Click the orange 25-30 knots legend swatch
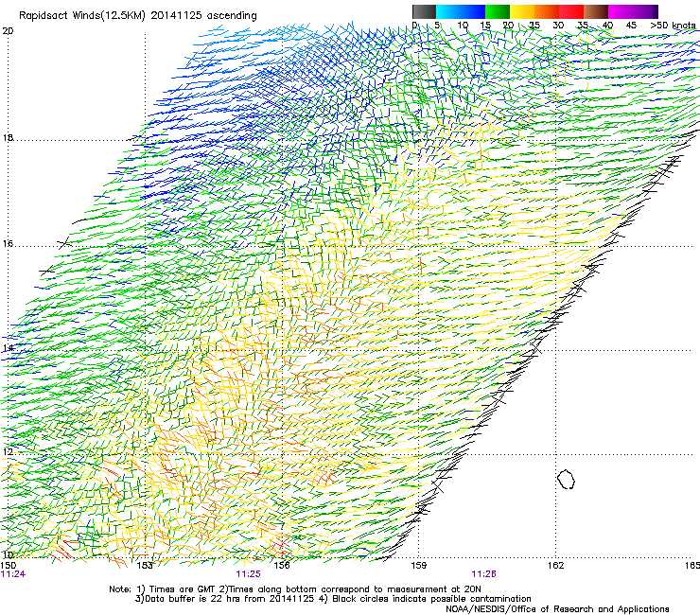Viewport: 700px width, 615px height. click(547, 11)
